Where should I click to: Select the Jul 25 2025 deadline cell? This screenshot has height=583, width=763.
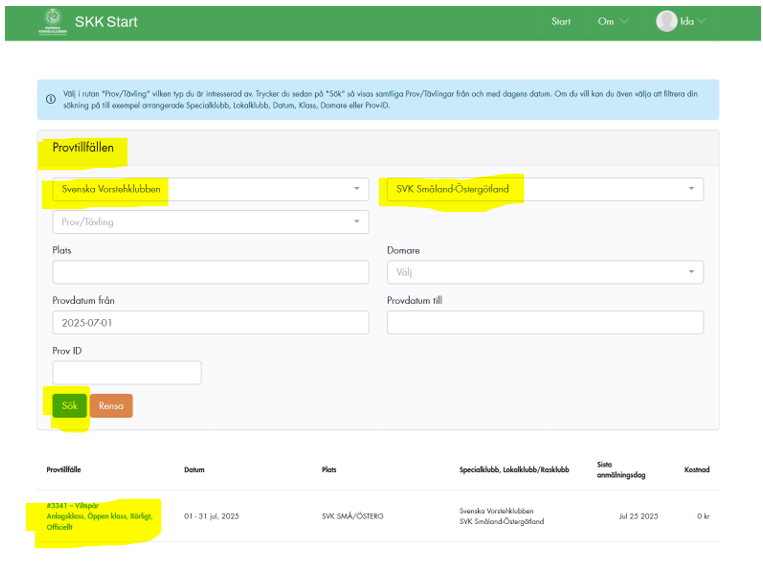pos(638,516)
